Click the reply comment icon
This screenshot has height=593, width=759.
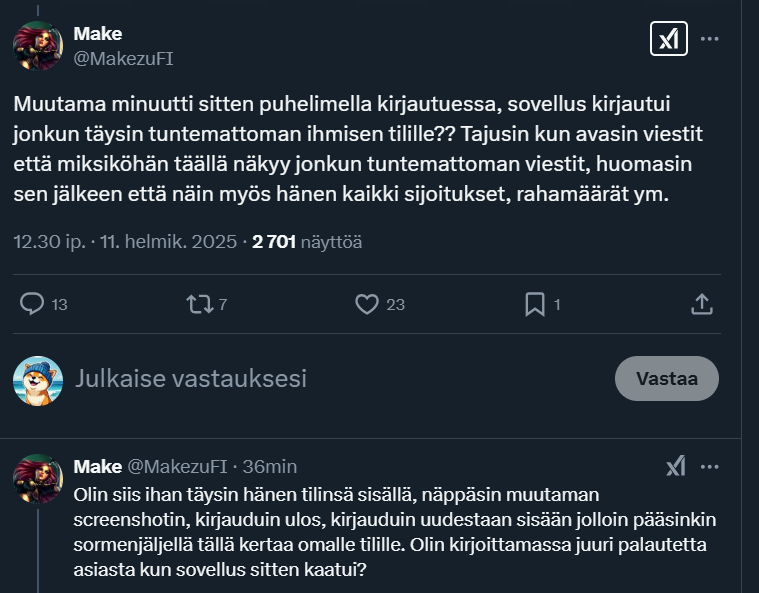pos(32,303)
